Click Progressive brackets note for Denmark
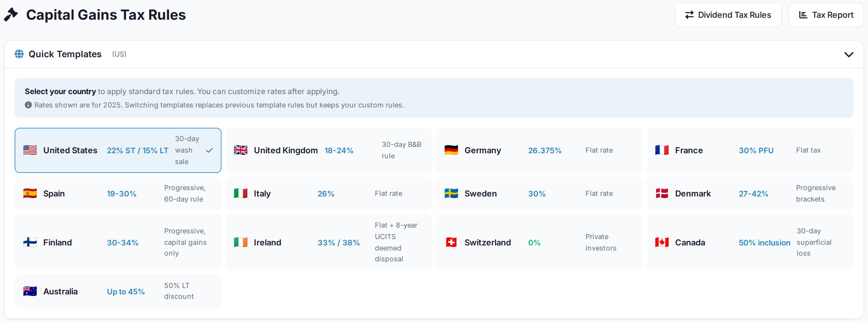868x323 pixels. [816, 193]
